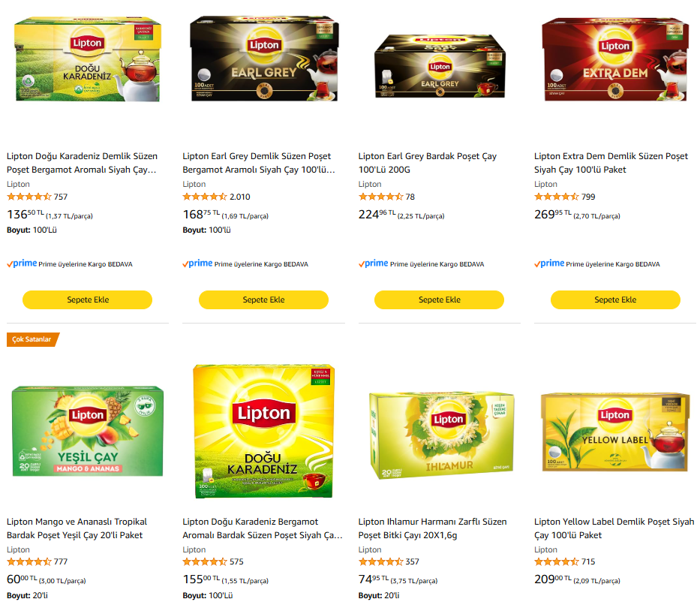Click star rating with 757 reviews
Image resolution: width=700 pixels, height=611 pixels.
coord(29,197)
